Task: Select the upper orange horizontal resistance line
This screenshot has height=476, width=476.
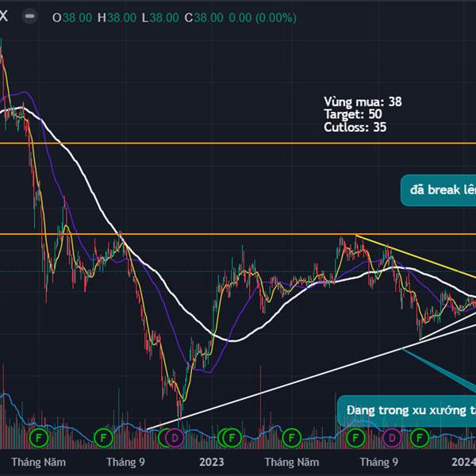Action: pyautogui.click(x=238, y=144)
